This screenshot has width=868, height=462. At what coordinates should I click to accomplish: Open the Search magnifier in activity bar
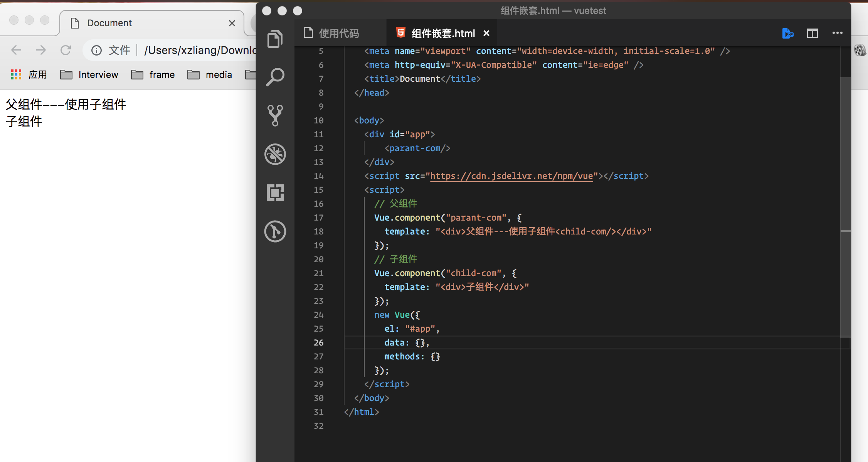275,77
